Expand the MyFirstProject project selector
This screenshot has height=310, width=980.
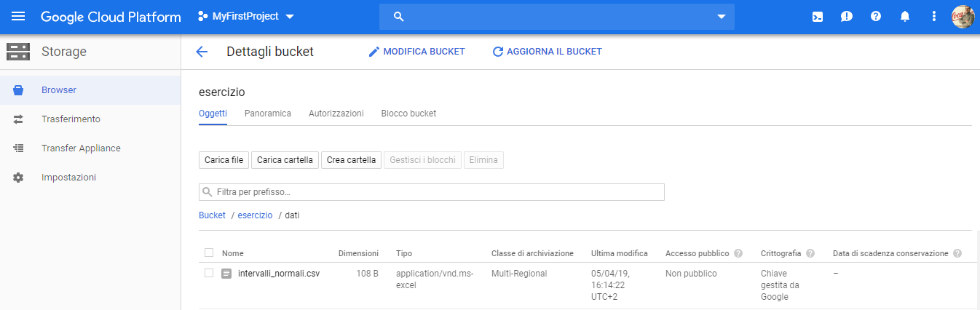tap(246, 17)
